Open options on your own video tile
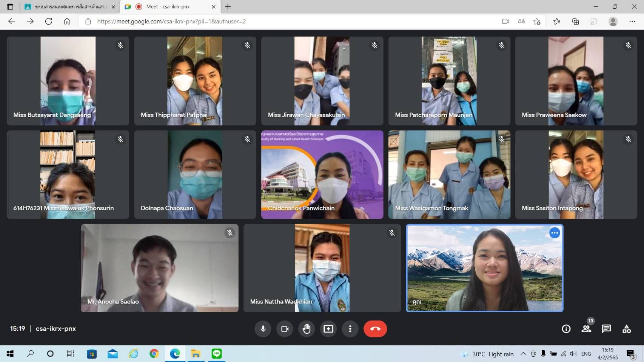This screenshot has height=362, width=644. 554,233
